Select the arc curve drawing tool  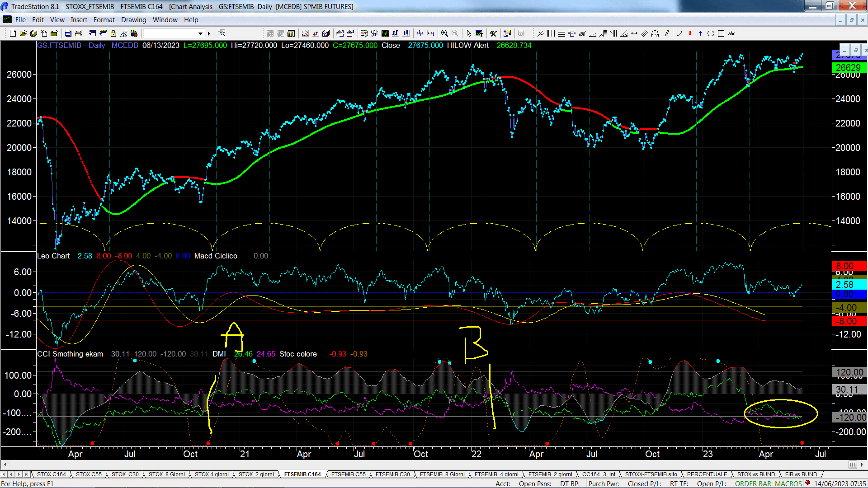point(679,33)
